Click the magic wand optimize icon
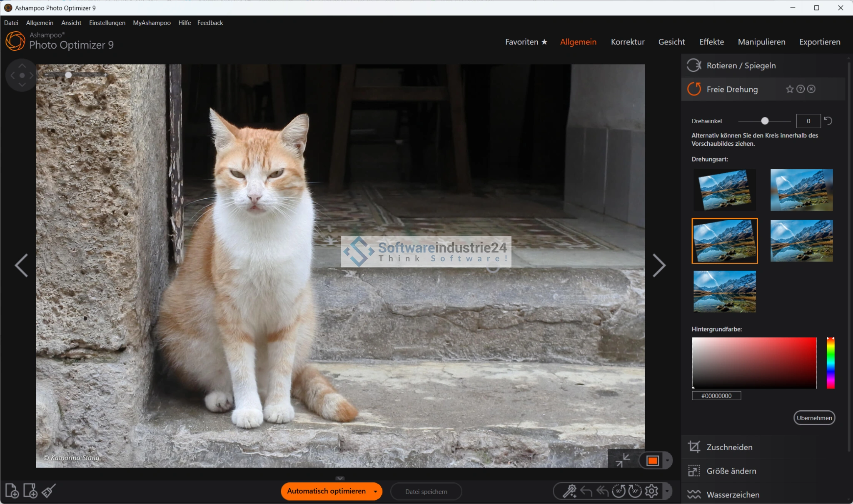 569,492
